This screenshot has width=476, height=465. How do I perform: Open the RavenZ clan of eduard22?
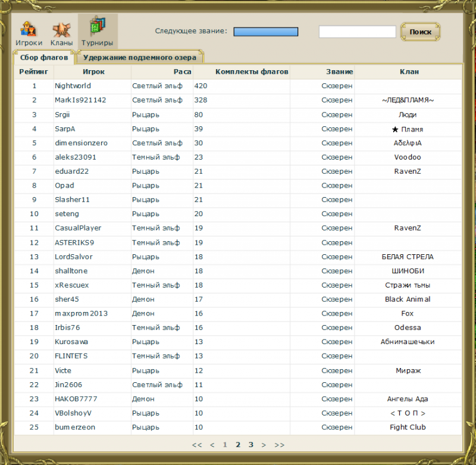coord(408,171)
